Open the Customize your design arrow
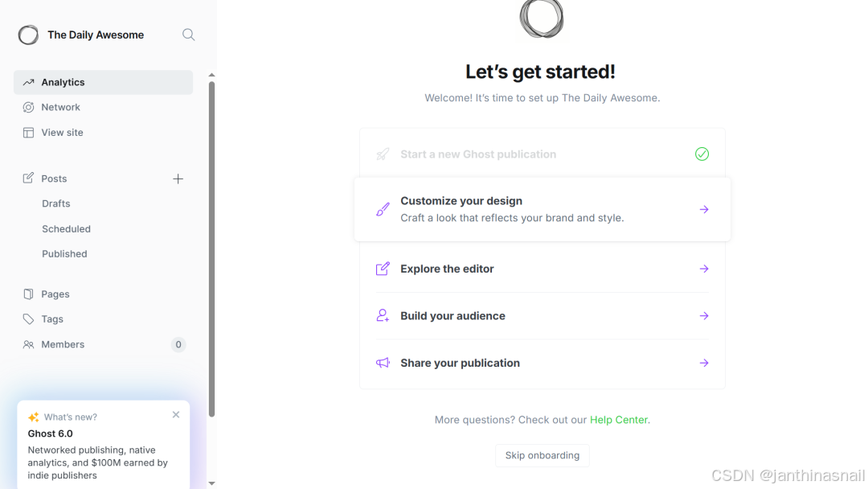The height and width of the screenshot is (489, 868). [704, 209]
